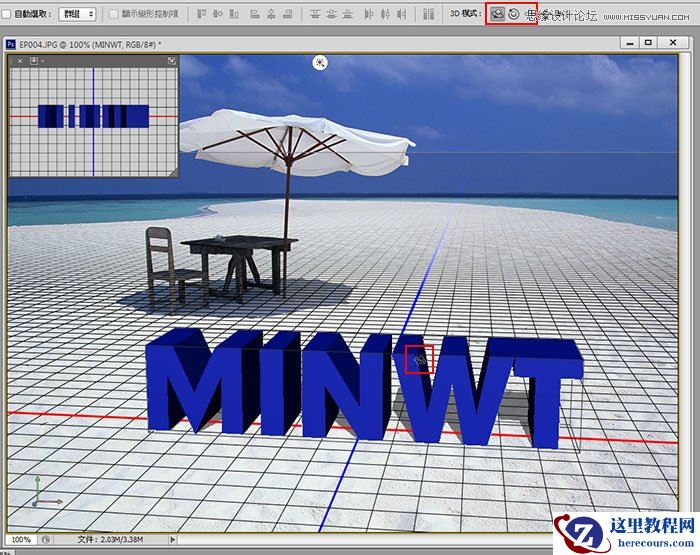Click the distribute left edges icon
The height and width of the screenshot is (555, 700).
(x=368, y=14)
